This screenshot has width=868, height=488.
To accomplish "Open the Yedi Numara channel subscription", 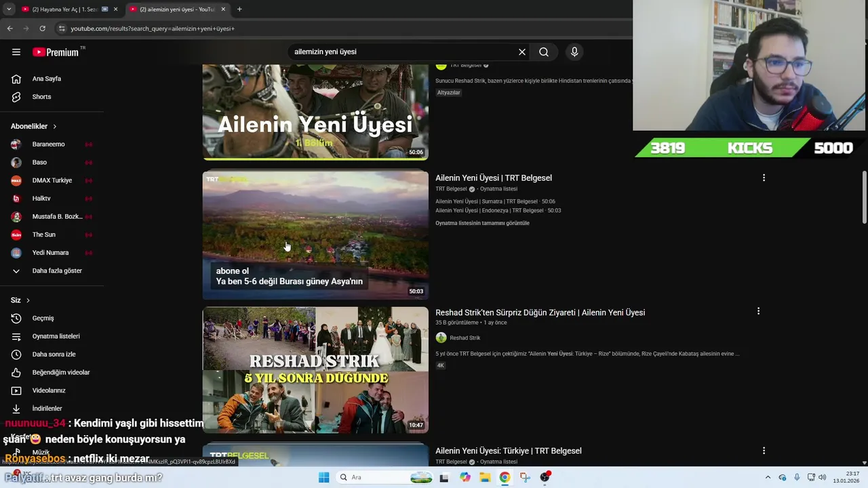I will click(52, 253).
